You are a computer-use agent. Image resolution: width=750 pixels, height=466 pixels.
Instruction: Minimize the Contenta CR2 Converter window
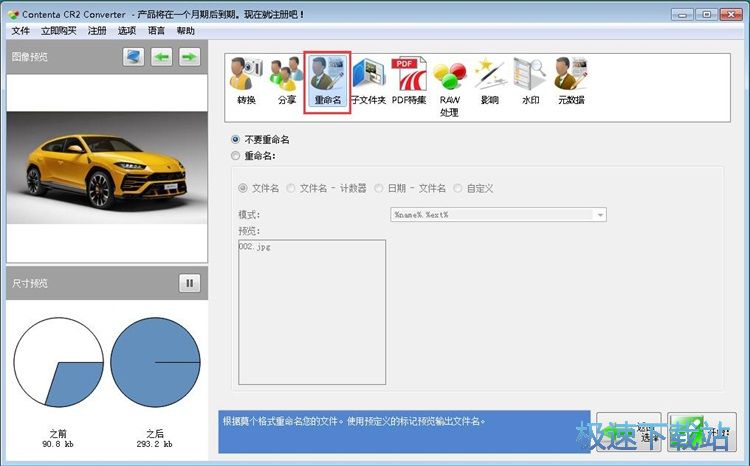coord(682,14)
